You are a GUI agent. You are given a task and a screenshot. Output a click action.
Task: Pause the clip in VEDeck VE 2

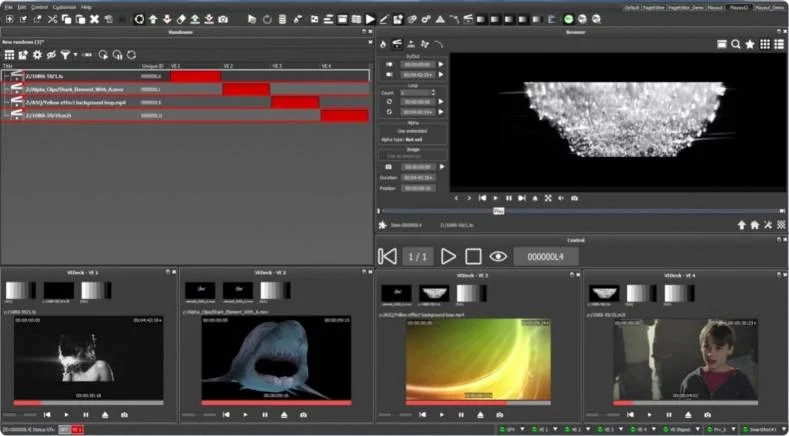[265, 415]
